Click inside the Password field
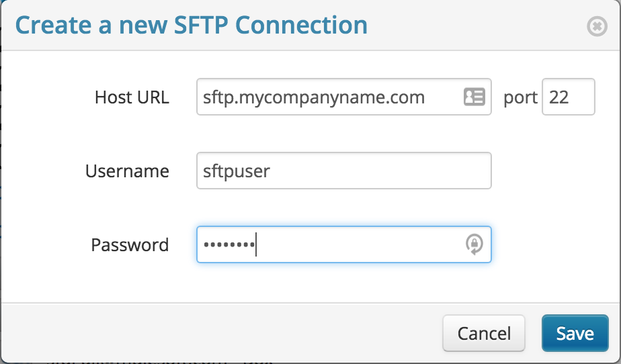 [356, 244]
